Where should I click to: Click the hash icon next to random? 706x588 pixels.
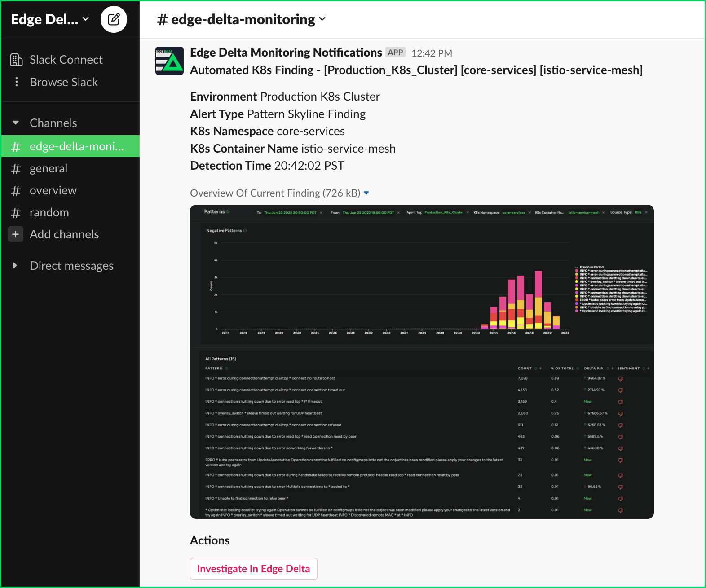coord(16,213)
